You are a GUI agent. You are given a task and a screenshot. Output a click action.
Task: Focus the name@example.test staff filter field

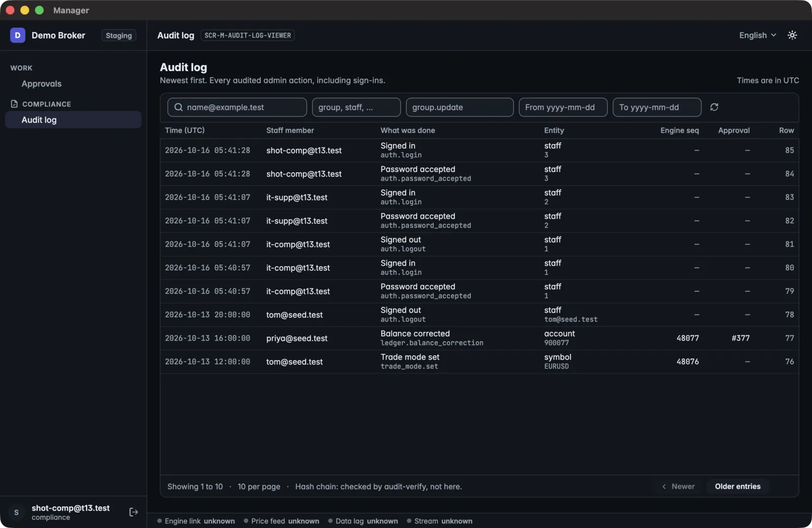pos(237,107)
